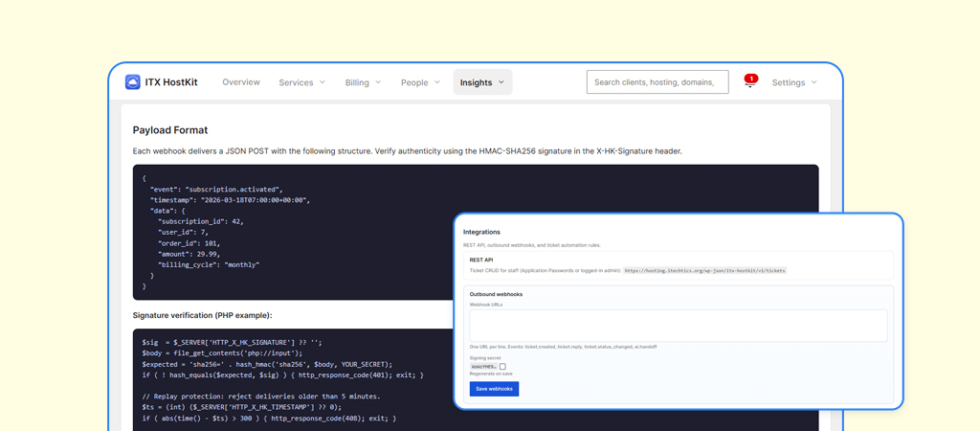Click the $body = file_get_contents code line
The image size is (980, 431).
(222, 352)
